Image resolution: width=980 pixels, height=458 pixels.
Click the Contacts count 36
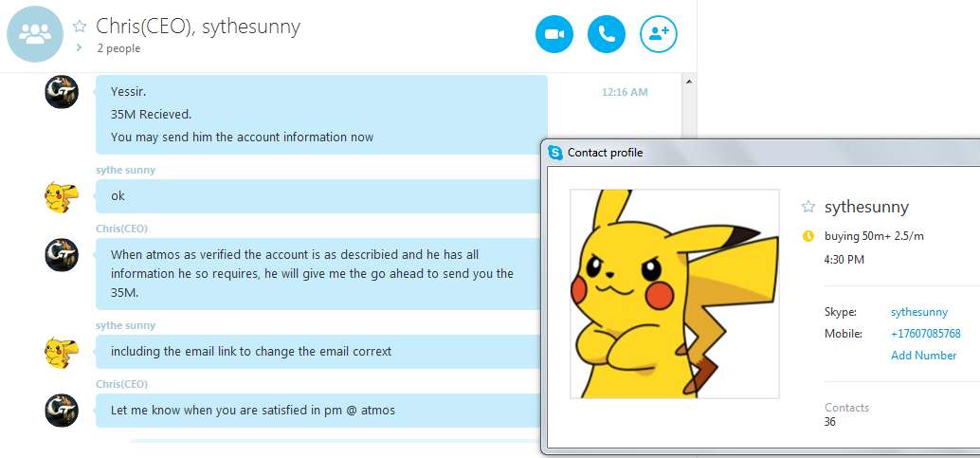(x=830, y=422)
